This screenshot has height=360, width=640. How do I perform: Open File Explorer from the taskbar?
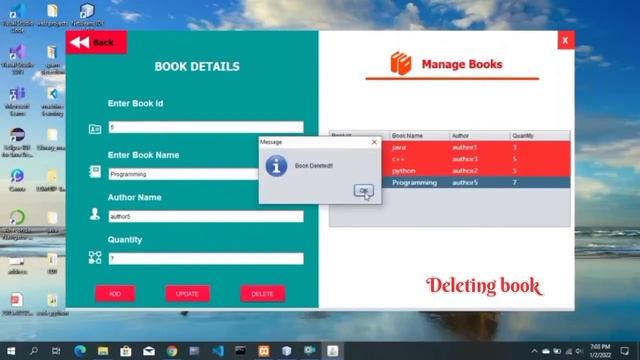pyautogui.click(x=103, y=351)
